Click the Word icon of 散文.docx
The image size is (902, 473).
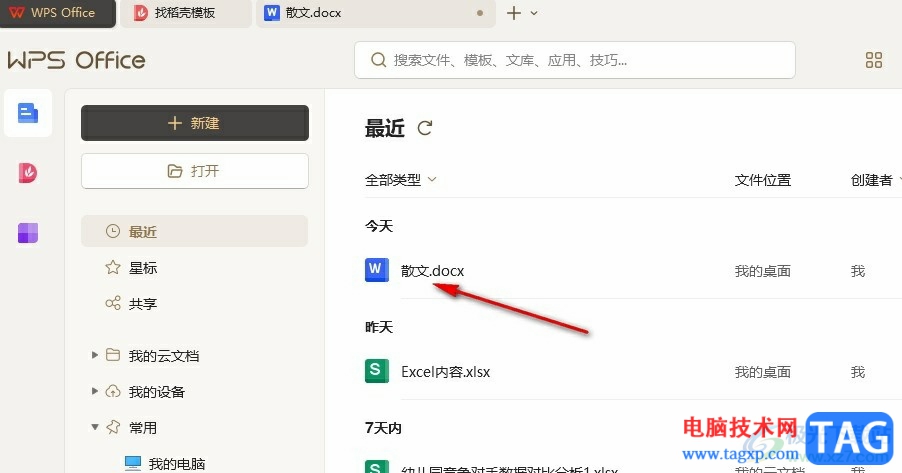click(x=377, y=270)
